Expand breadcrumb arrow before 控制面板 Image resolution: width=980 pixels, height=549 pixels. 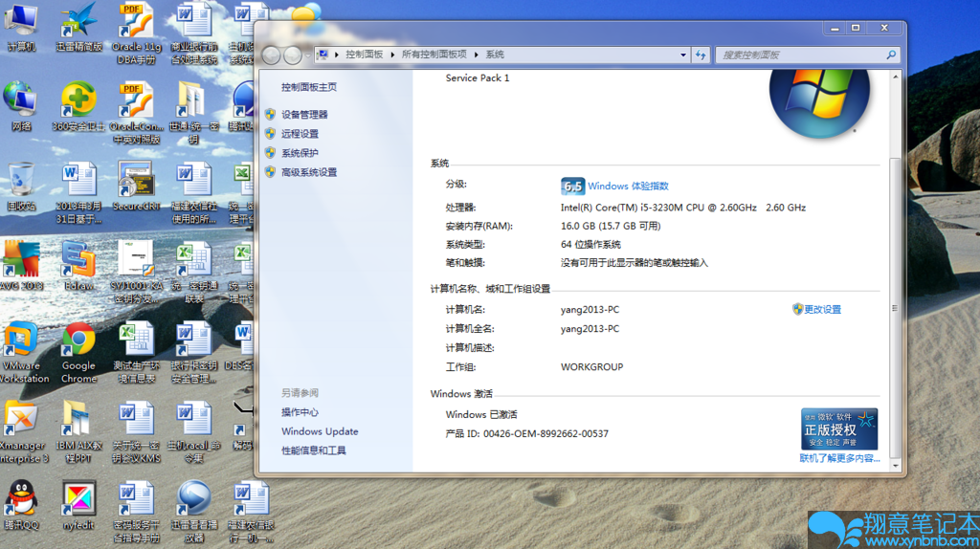click(337, 55)
